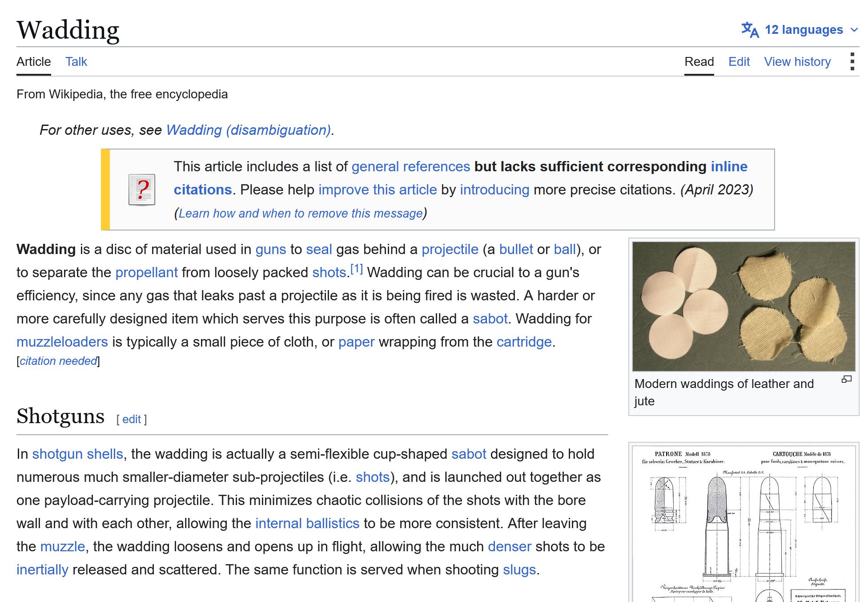
Task: Follow the general references link
Action: click(411, 166)
